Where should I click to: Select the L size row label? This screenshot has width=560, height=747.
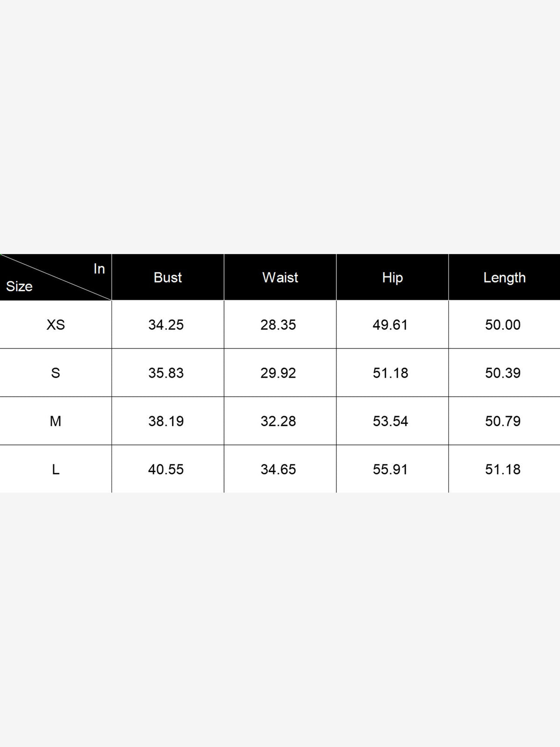coord(56,469)
